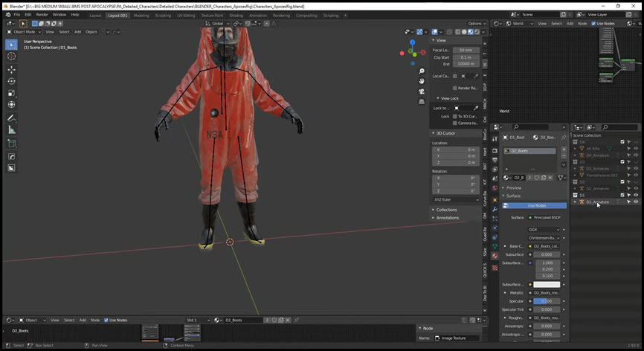
Task: Click the Focal Length 50 mm field
Action: [466, 50]
